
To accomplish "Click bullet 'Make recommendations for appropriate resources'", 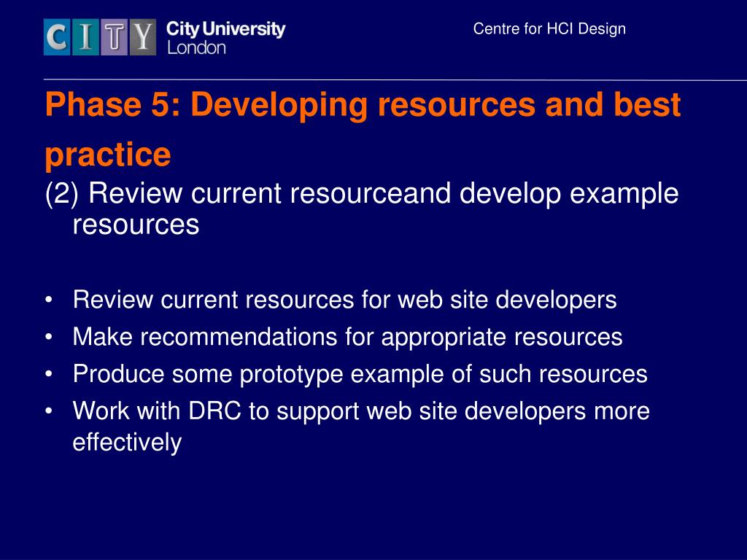I will (x=347, y=337).
